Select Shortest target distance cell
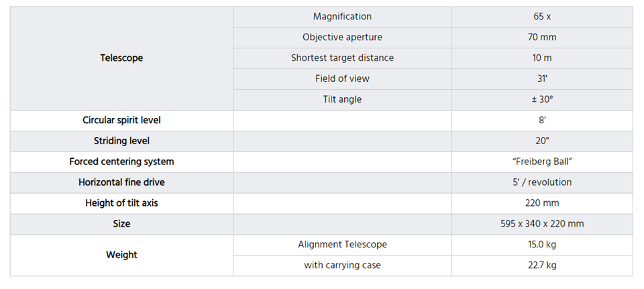 342,58
